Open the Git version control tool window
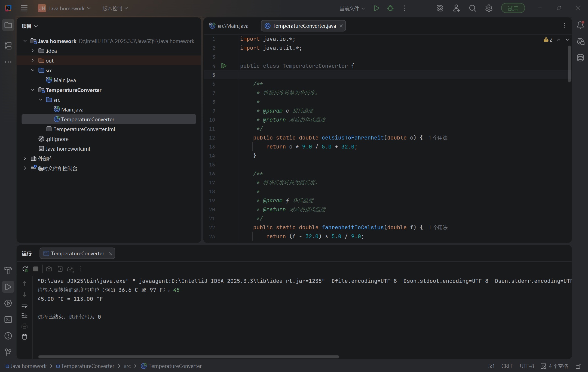The width and height of the screenshot is (588, 372). pyautogui.click(x=8, y=352)
